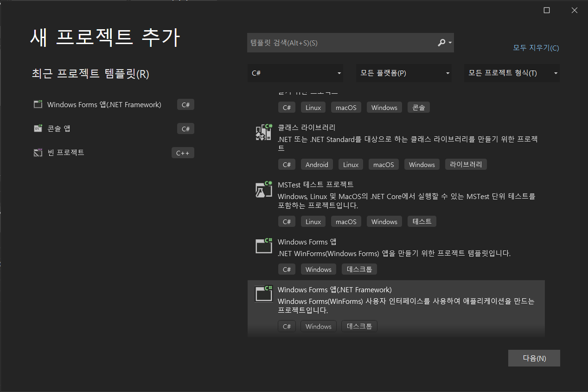The width and height of the screenshot is (588, 392).
Task: Open the 모든 프로젝트 형식 dropdown
Action: (x=512, y=73)
